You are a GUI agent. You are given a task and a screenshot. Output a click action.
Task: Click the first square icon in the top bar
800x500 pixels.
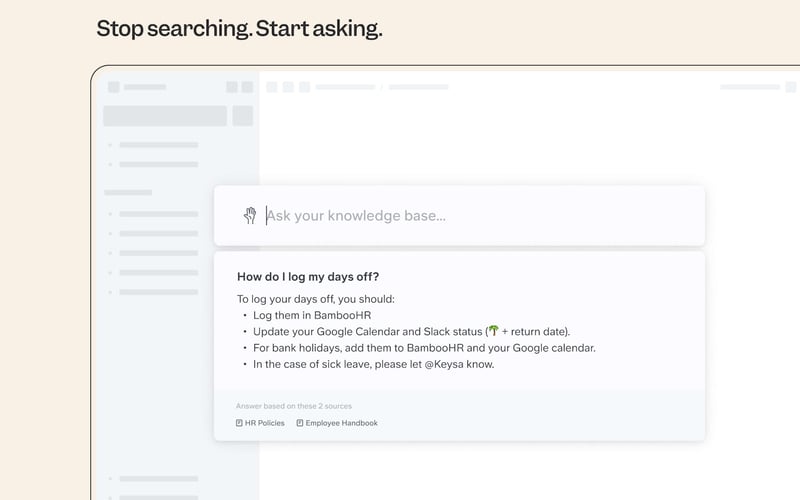coord(271,87)
